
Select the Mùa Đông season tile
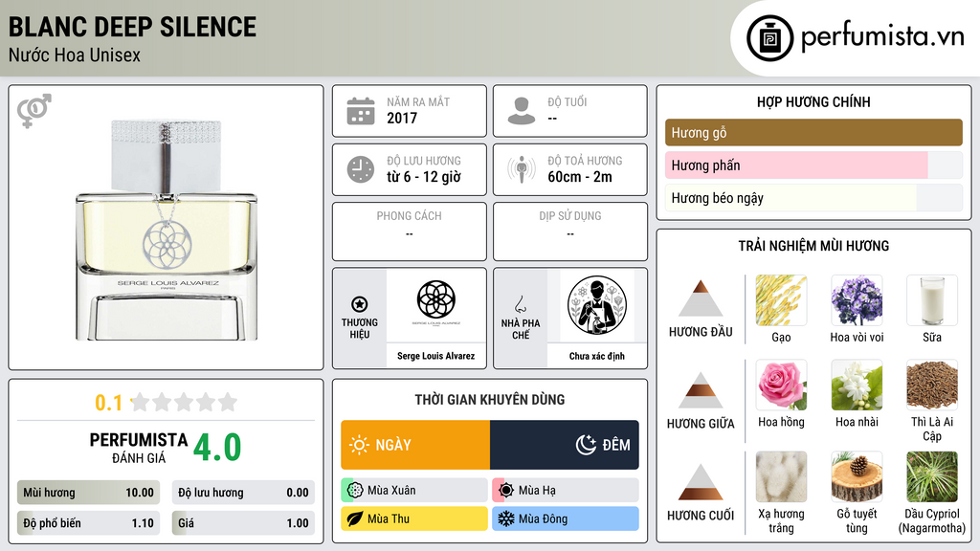tap(566, 518)
